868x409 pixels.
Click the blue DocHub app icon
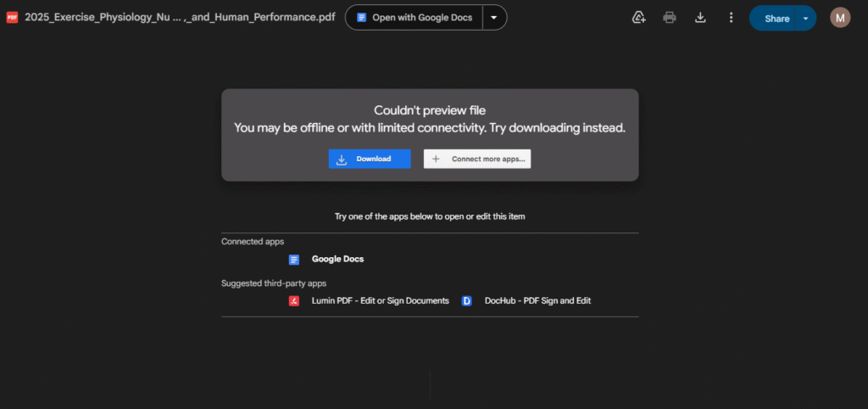[466, 300]
